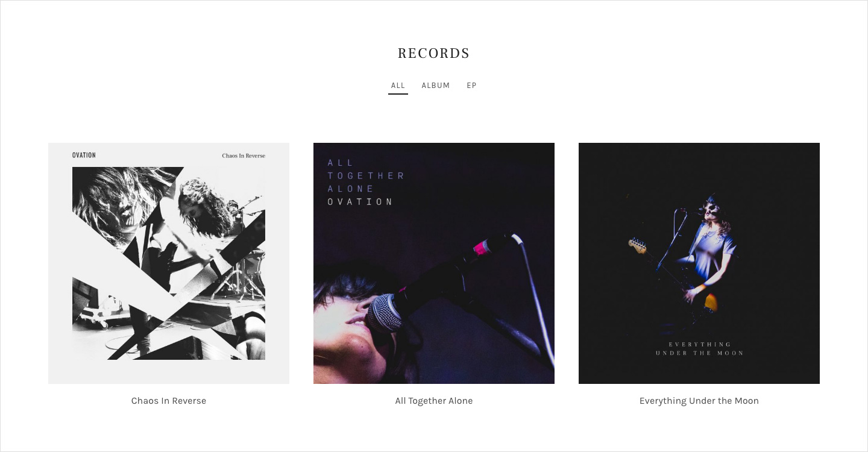The image size is (868, 452).
Task: Click the small Chaos In Reverse text on cover
Action: [244, 155]
